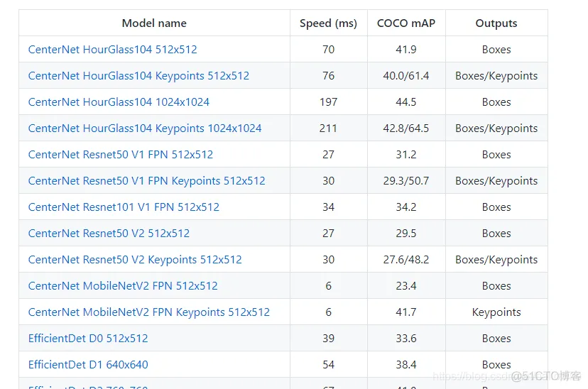This screenshot has width=588, height=389.
Task: Select mAP value 29.3/50.7
Action: (406, 180)
